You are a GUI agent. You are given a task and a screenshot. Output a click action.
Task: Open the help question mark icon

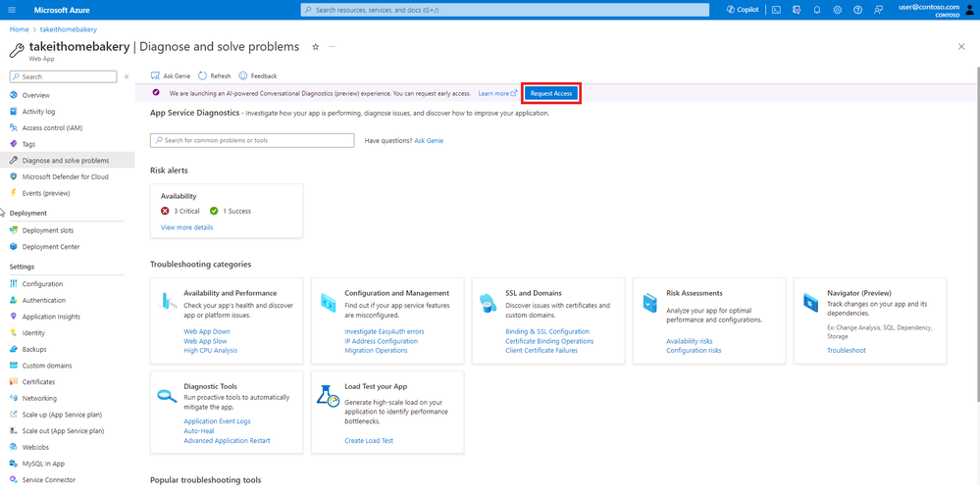click(858, 10)
